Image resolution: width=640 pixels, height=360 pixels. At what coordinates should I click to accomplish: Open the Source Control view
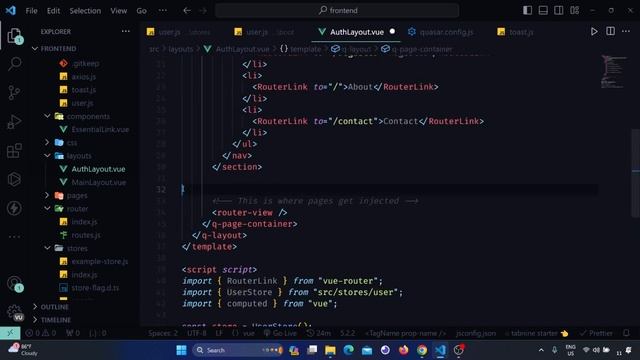14,93
